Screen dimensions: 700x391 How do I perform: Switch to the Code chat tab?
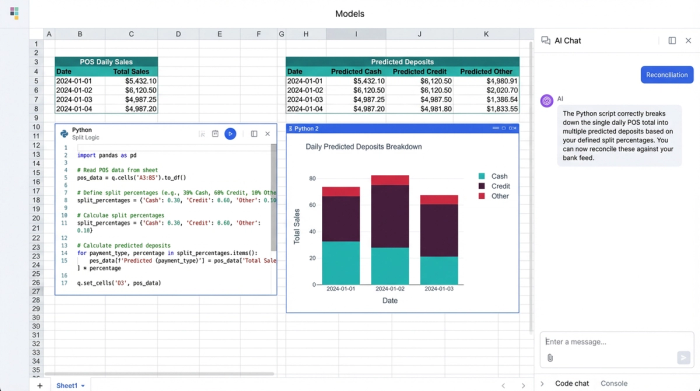pos(572,383)
